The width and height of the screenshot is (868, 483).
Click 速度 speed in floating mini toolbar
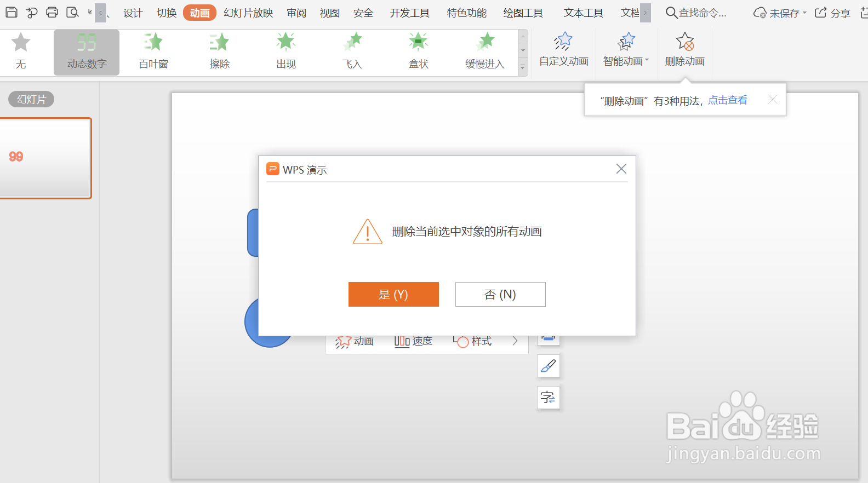pos(414,341)
